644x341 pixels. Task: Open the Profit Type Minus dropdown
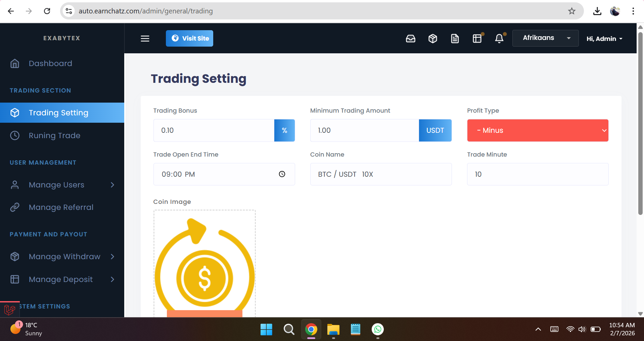click(x=538, y=130)
